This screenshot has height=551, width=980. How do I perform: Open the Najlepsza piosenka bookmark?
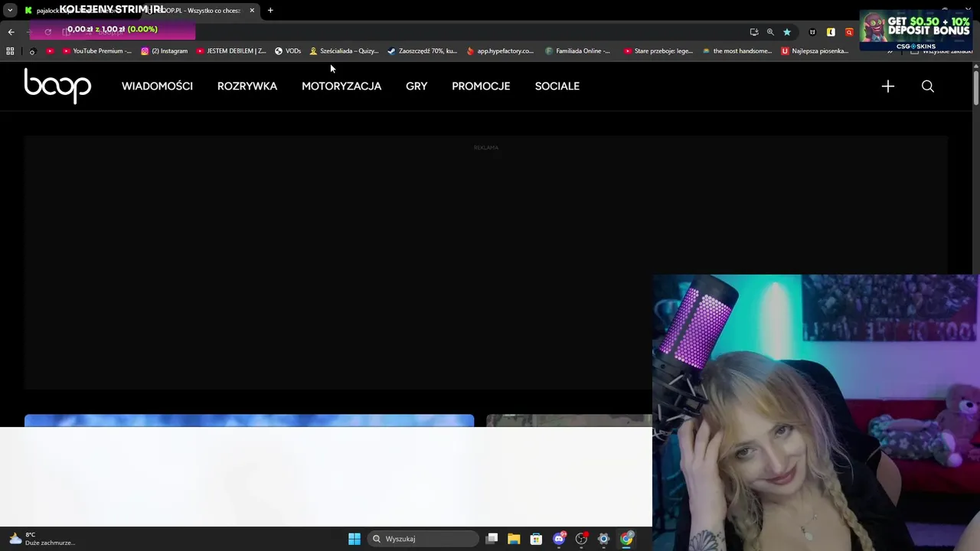click(x=815, y=51)
